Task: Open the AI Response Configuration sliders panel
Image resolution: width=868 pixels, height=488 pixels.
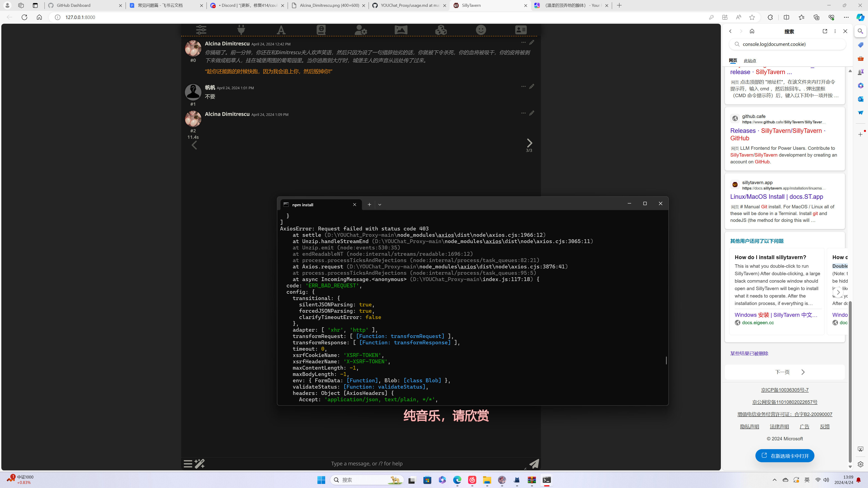Action: point(201,30)
